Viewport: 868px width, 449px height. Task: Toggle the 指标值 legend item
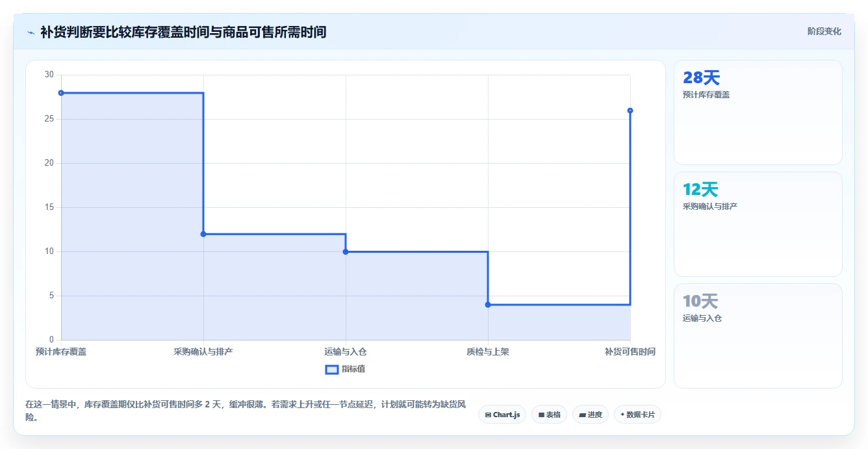point(345,369)
